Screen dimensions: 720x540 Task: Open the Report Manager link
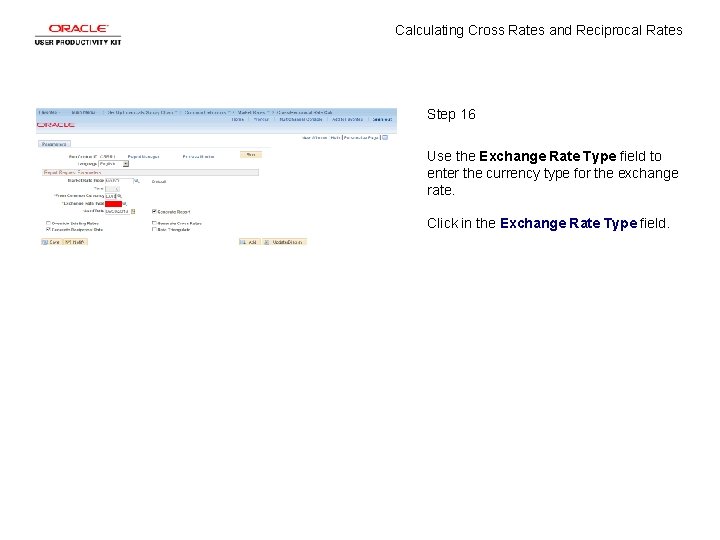click(x=143, y=157)
